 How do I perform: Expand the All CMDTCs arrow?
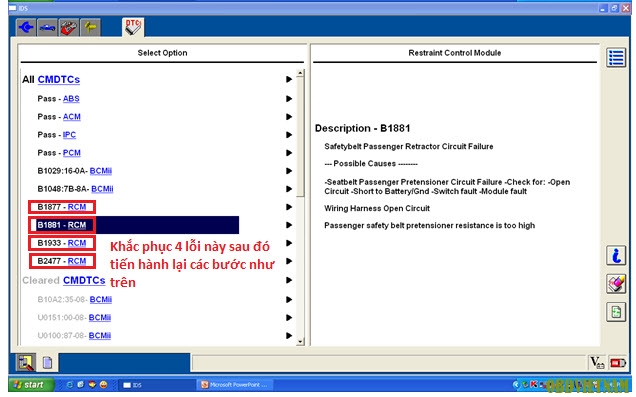click(289, 79)
